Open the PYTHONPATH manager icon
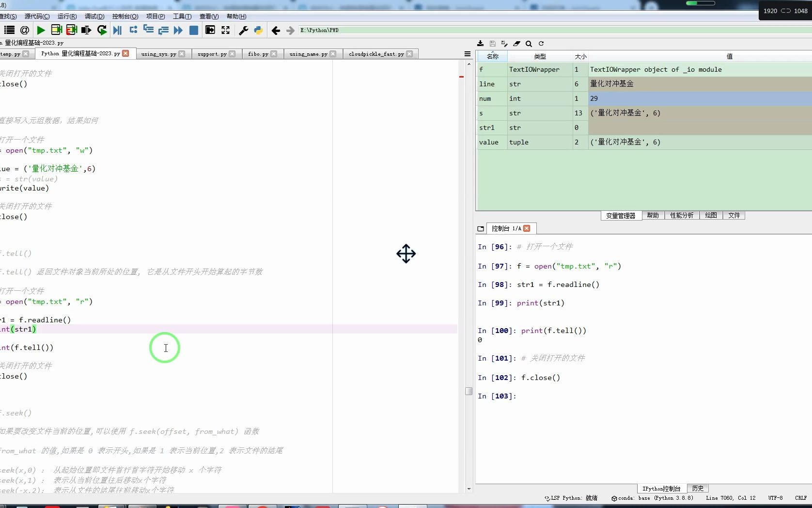812x508 pixels. [258, 30]
